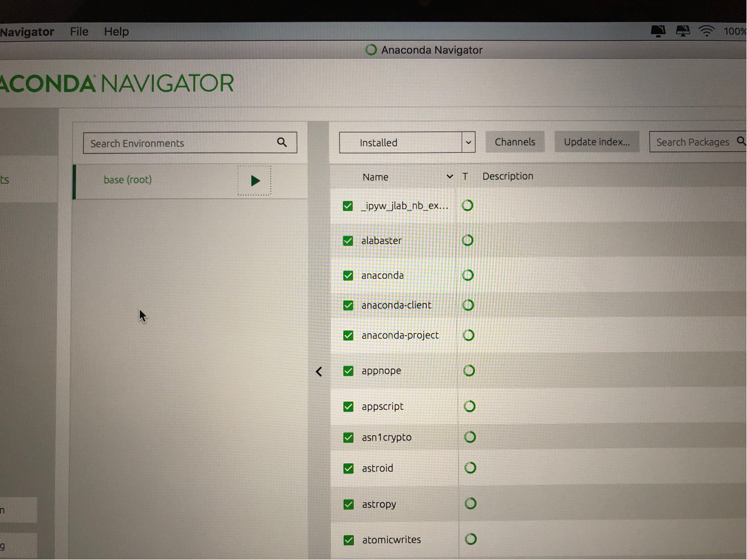Select the base (root) environment
This screenshot has height=560, width=747.
(x=127, y=180)
